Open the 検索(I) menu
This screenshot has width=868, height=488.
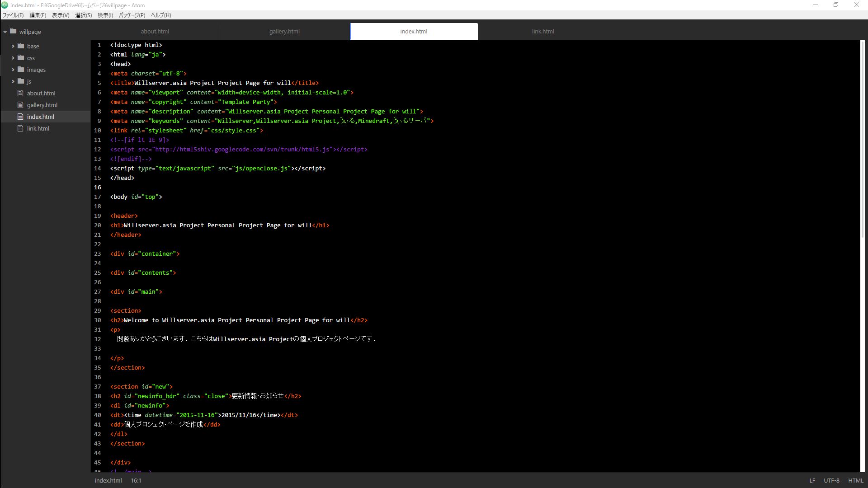(x=105, y=15)
